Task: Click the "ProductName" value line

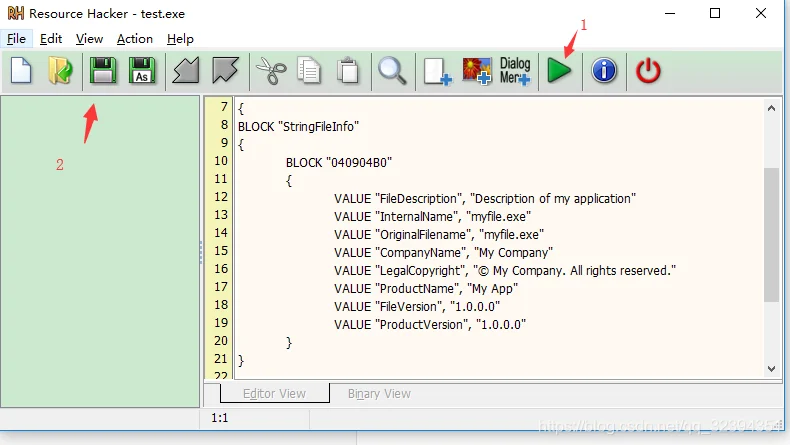Action: pyautogui.click(x=426, y=289)
